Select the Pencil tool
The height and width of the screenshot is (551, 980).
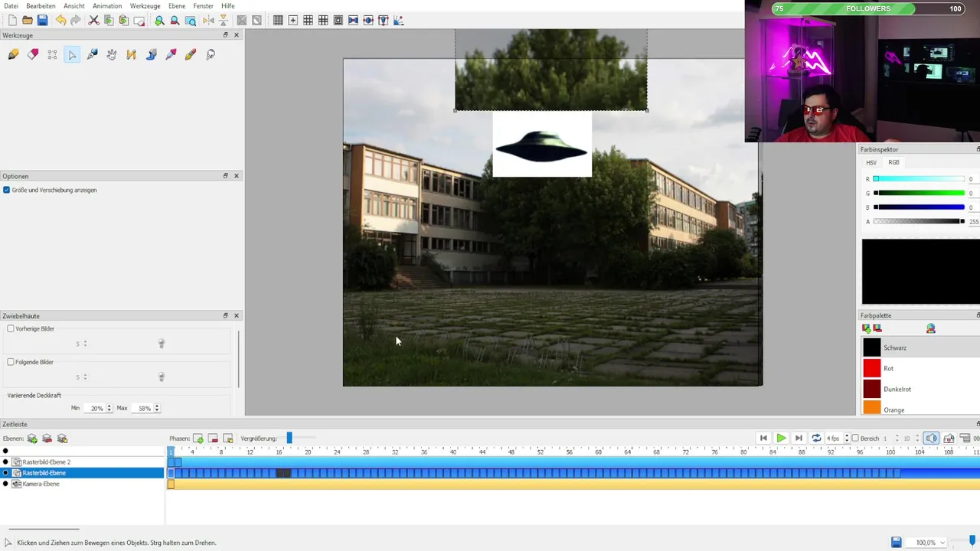(x=13, y=54)
